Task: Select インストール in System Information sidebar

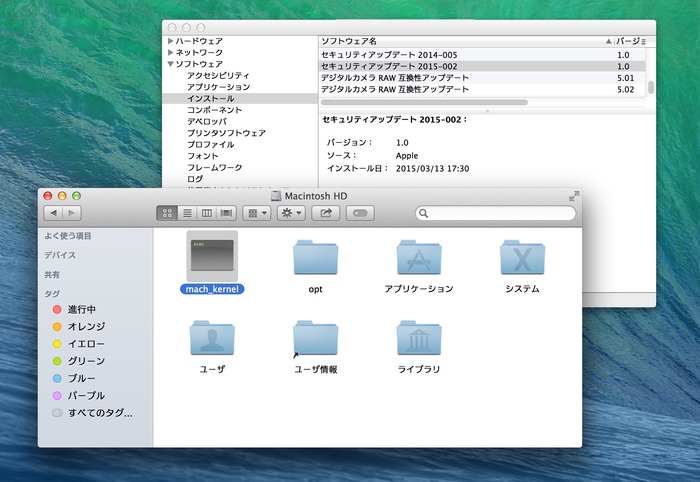Action: point(240,98)
